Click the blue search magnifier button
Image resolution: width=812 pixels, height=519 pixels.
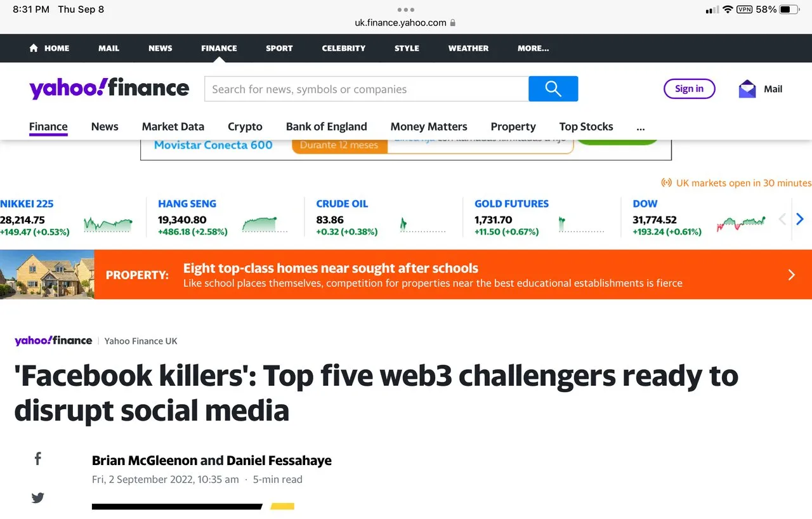click(x=553, y=89)
